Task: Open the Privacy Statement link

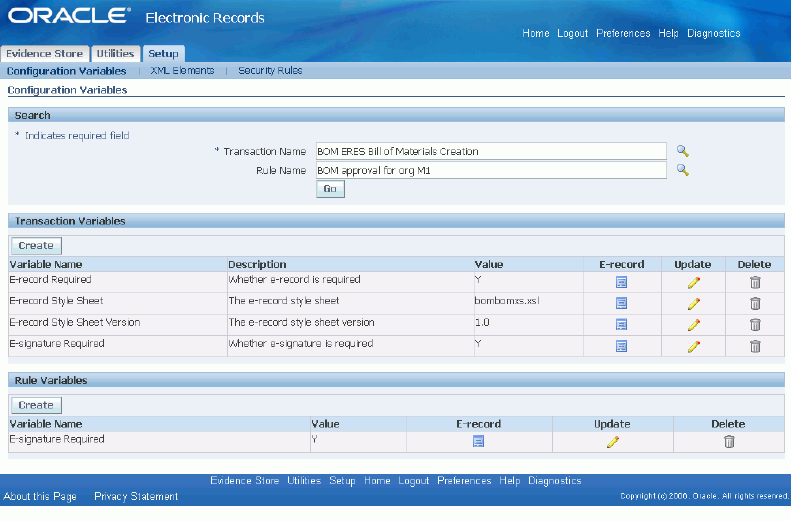Action: coord(136,496)
